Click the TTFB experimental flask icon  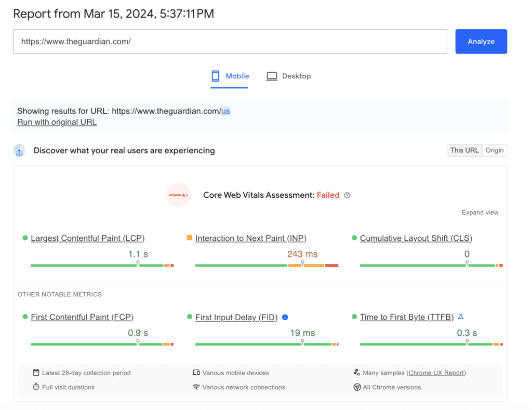(460, 317)
